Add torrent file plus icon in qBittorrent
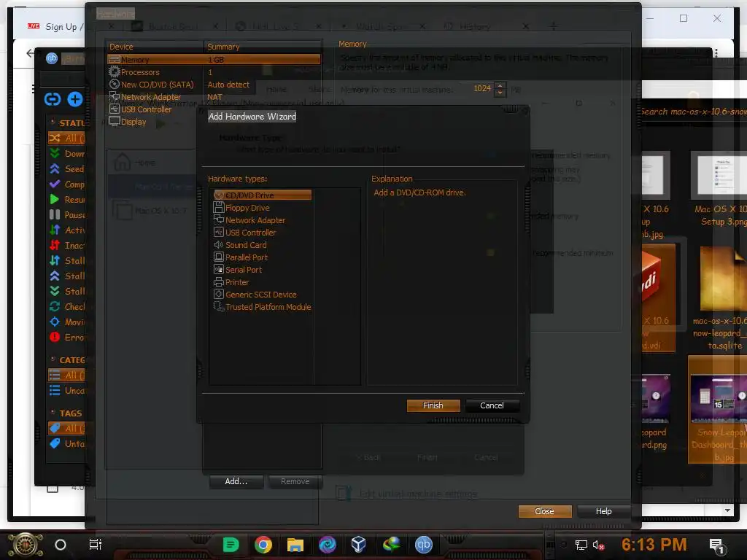This screenshot has width=747, height=560. point(75,99)
